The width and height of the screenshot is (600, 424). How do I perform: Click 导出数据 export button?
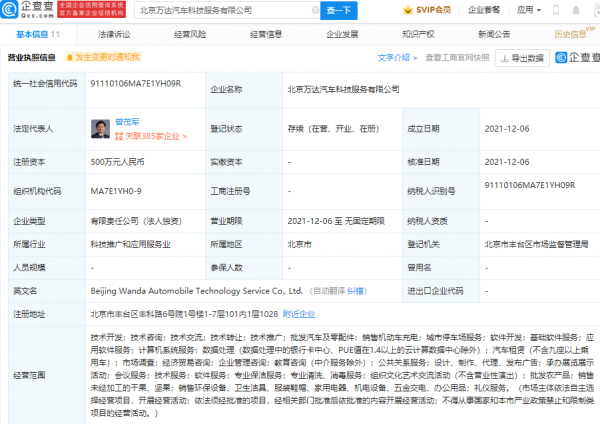point(522,58)
